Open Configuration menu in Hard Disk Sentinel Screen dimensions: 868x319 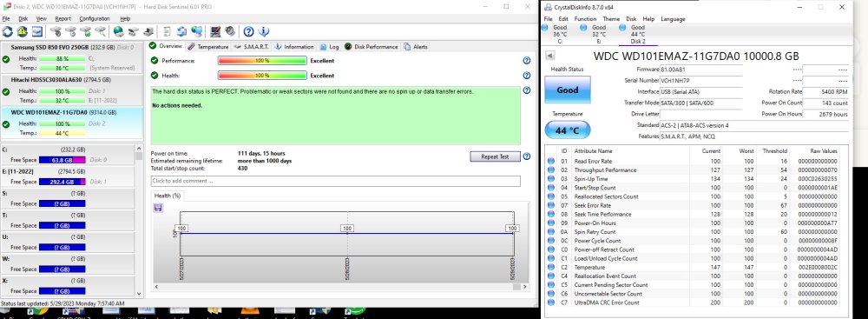[95, 19]
